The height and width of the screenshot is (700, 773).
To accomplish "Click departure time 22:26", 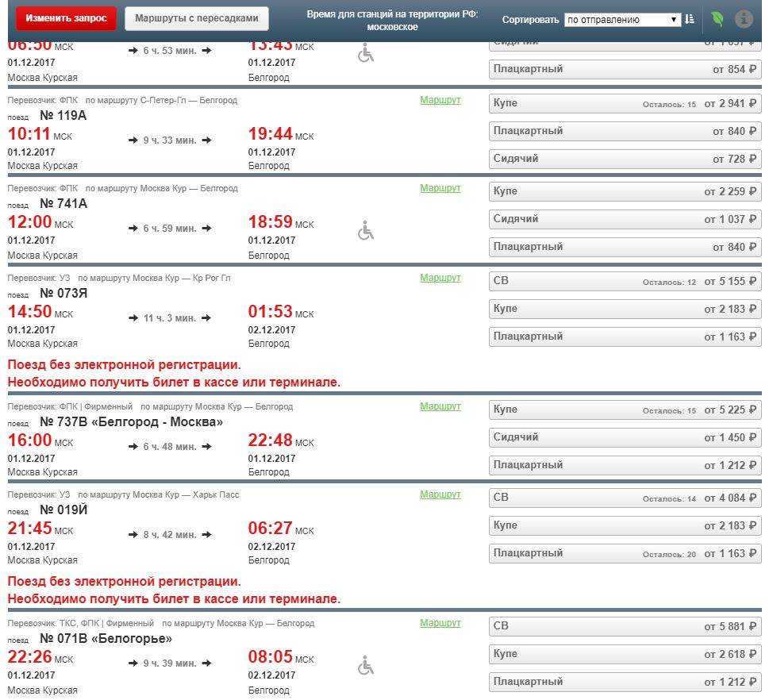I will click(29, 657).
